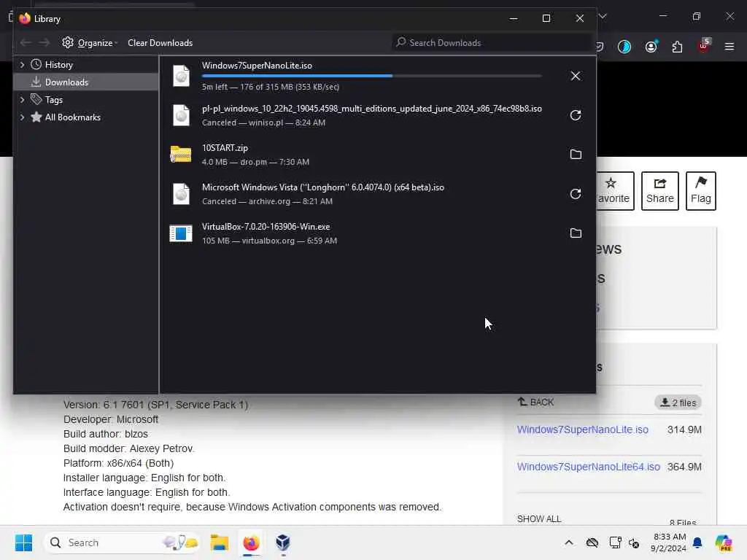The width and height of the screenshot is (747, 560).
Task: Click the taskbar Search box
Action: [122, 542]
